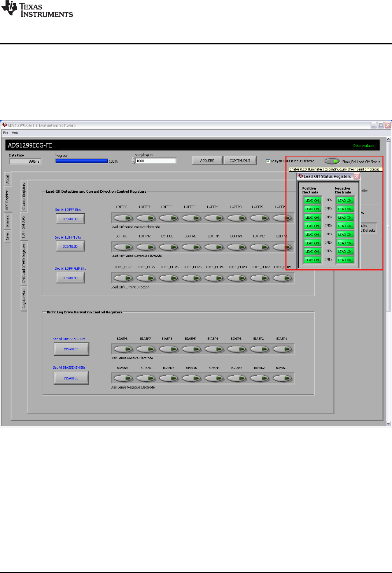392x573 pixels.
Task: Toggle the LOFF_FLIP6 switch
Action: tap(169, 278)
